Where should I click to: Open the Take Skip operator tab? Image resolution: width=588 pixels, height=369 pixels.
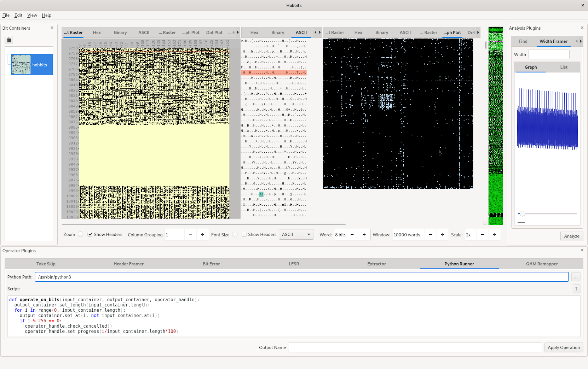(x=46, y=264)
